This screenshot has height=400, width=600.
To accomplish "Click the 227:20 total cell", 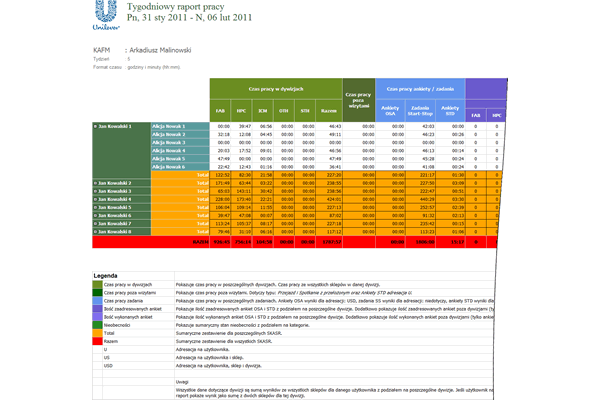I will pos(329,175).
